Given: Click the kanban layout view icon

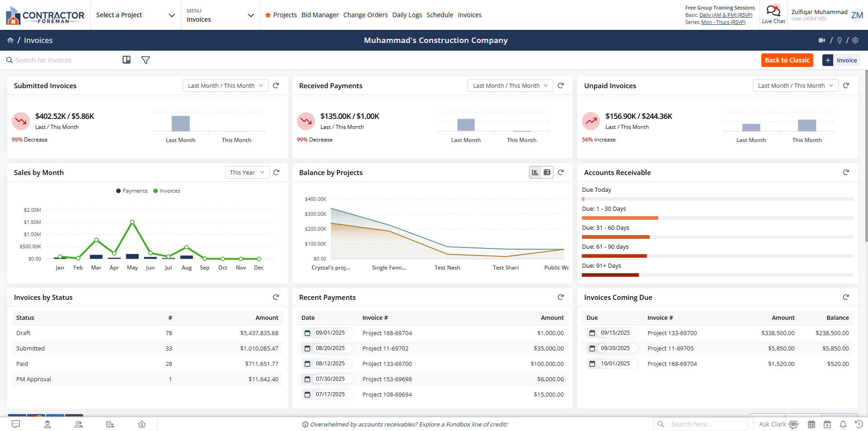Looking at the screenshot, I should point(127,60).
